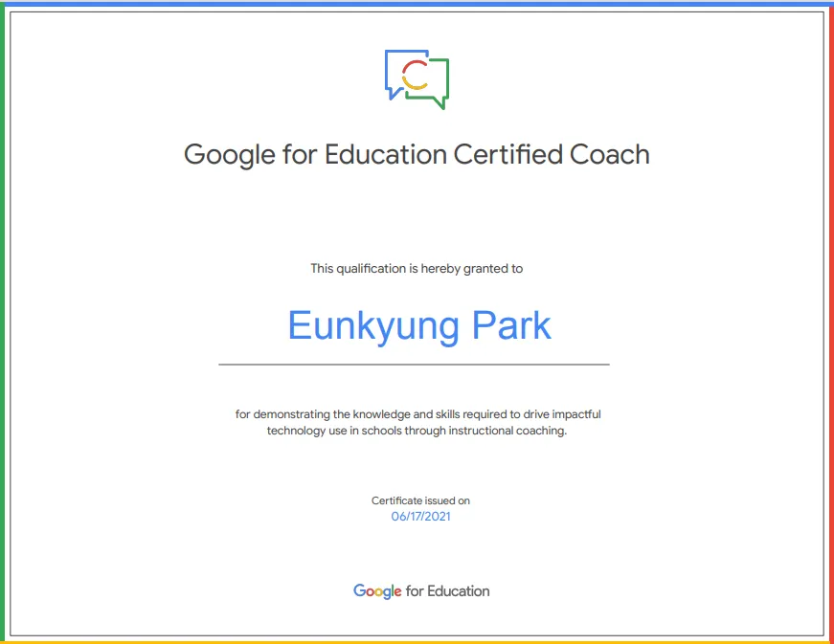The image size is (834, 644).
Task: Click the horizontal line under the recipient name
Action: (x=414, y=365)
